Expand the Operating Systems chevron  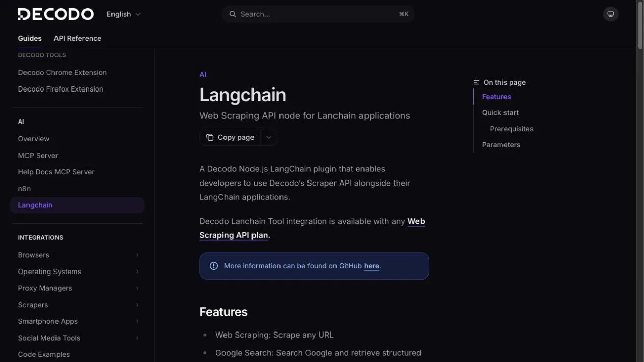[137, 271]
